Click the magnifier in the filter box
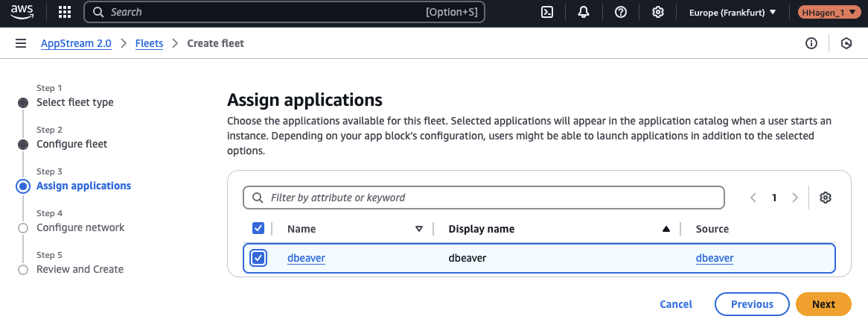Viewport: 868px width, 325px height. [x=258, y=198]
